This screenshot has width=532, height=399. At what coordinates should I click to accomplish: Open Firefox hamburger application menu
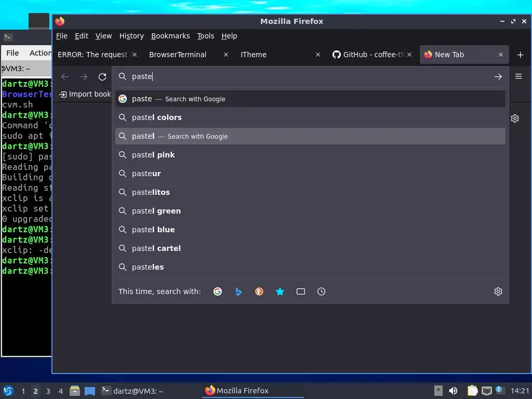click(x=518, y=76)
